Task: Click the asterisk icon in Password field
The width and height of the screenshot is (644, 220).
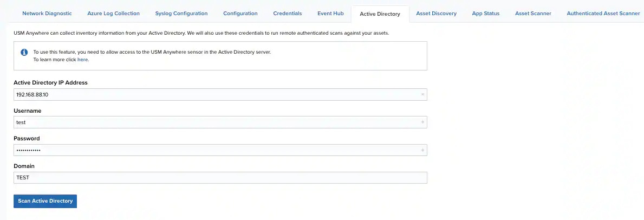Action: click(422, 150)
